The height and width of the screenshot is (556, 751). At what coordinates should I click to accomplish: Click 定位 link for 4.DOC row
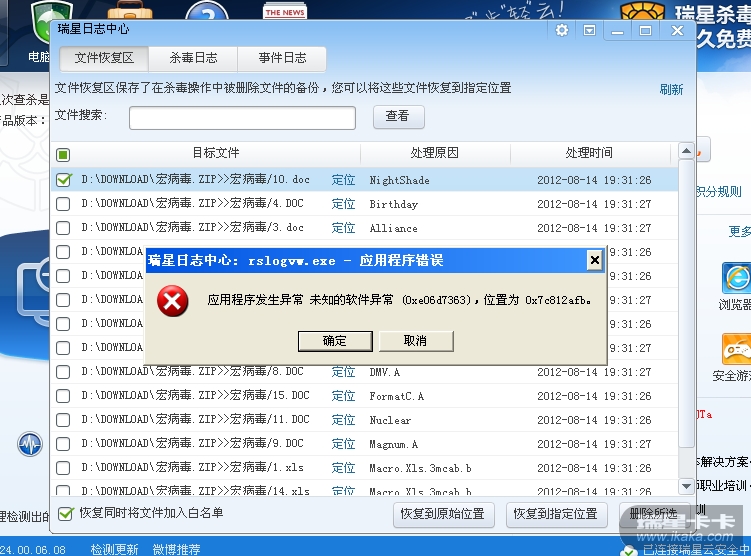coord(343,204)
